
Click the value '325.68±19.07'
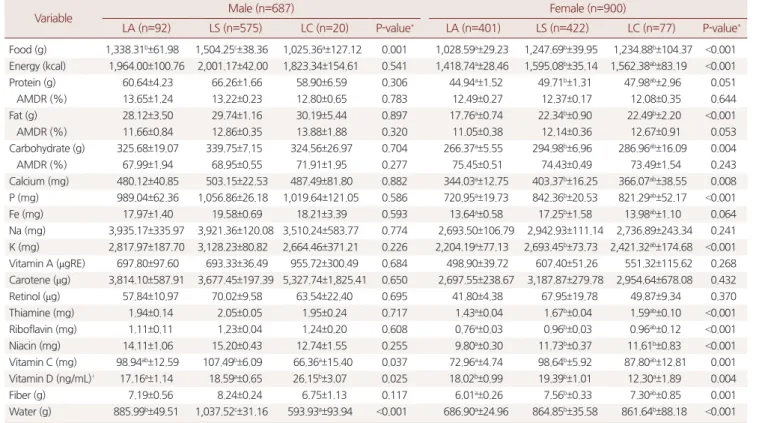(x=148, y=149)
